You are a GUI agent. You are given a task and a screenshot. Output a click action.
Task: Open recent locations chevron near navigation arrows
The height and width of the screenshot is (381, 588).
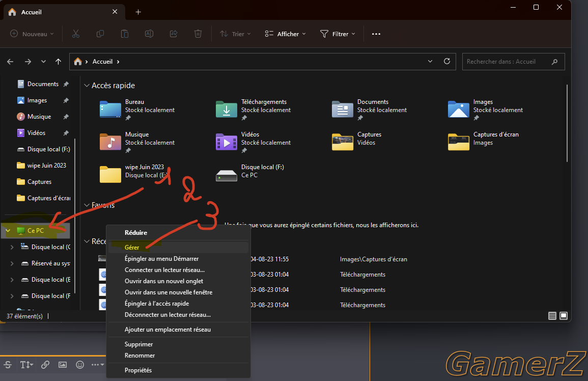pyautogui.click(x=43, y=62)
